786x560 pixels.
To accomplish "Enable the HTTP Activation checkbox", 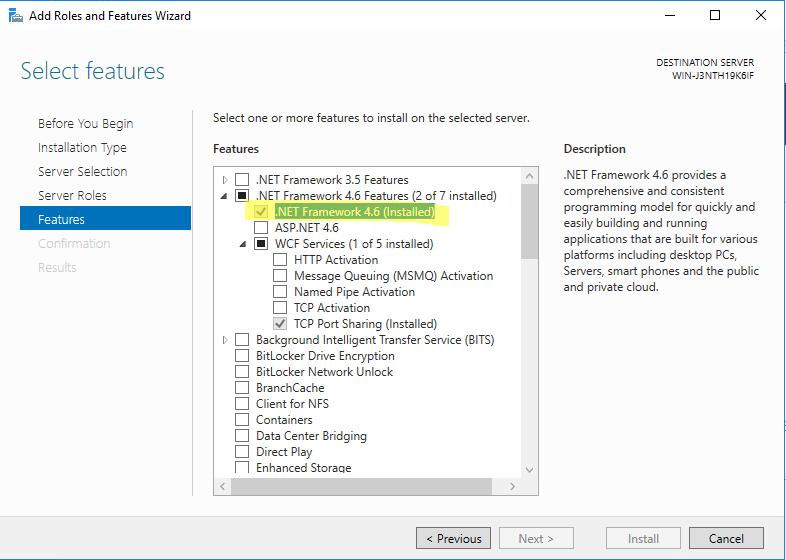I will pos(280,260).
